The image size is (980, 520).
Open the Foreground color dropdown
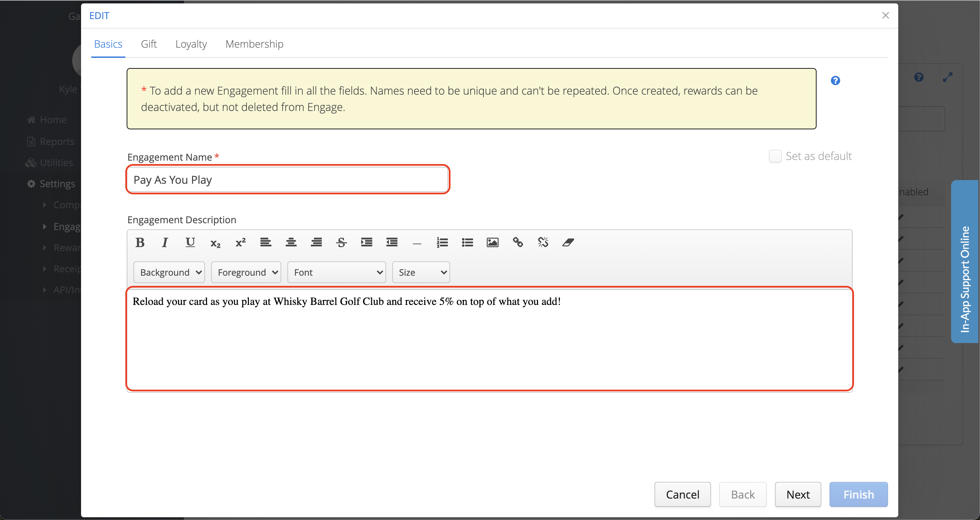tap(246, 272)
